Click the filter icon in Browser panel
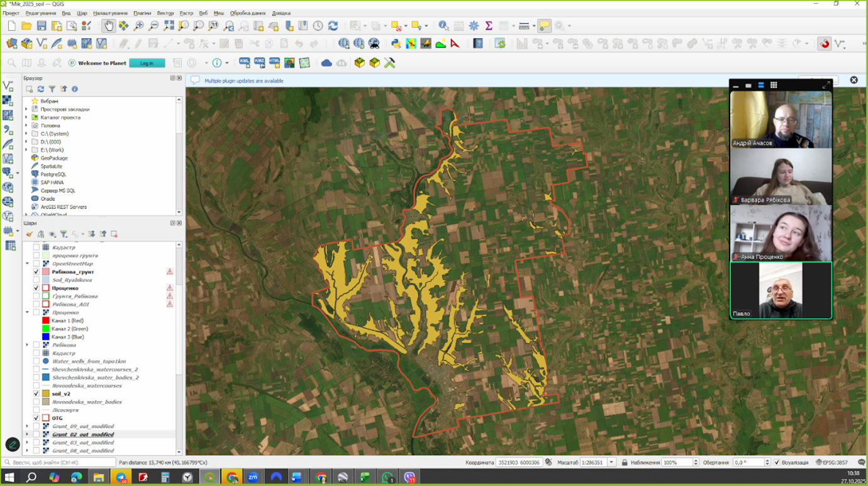Image resolution: width=868 pixels, height=486 pixels. point(52,89)
